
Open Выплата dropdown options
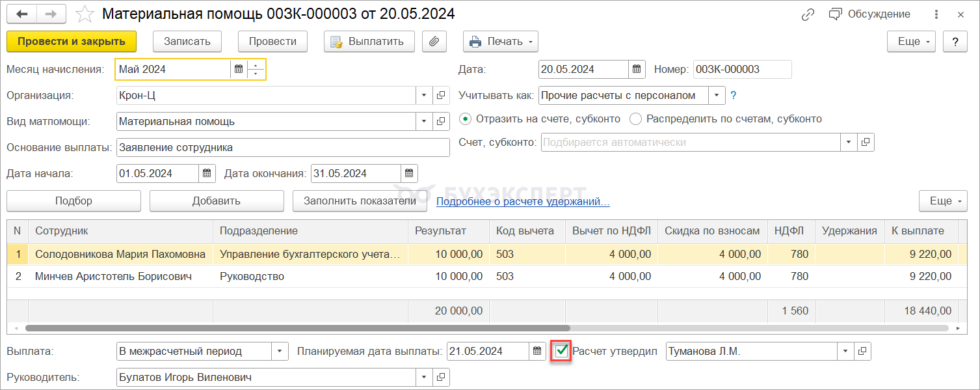click(280, 351)
